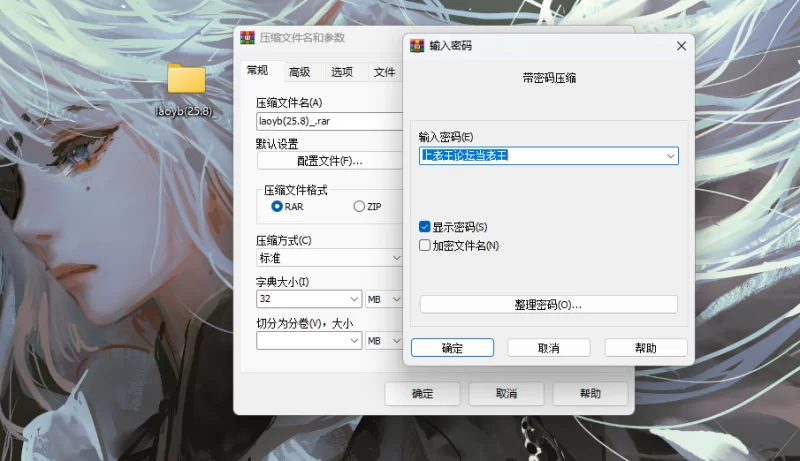Click 帮助 in the password dialog
Viewport: 800px width, 461px height.
[x=646, y=348]
